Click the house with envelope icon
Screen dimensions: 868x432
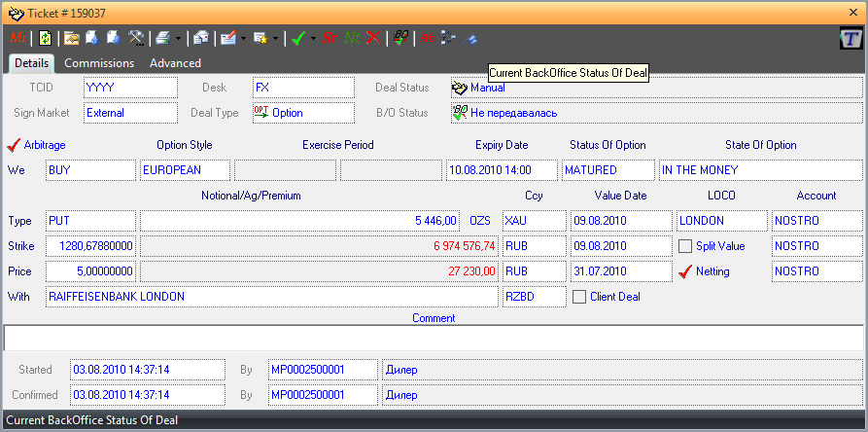201,38
